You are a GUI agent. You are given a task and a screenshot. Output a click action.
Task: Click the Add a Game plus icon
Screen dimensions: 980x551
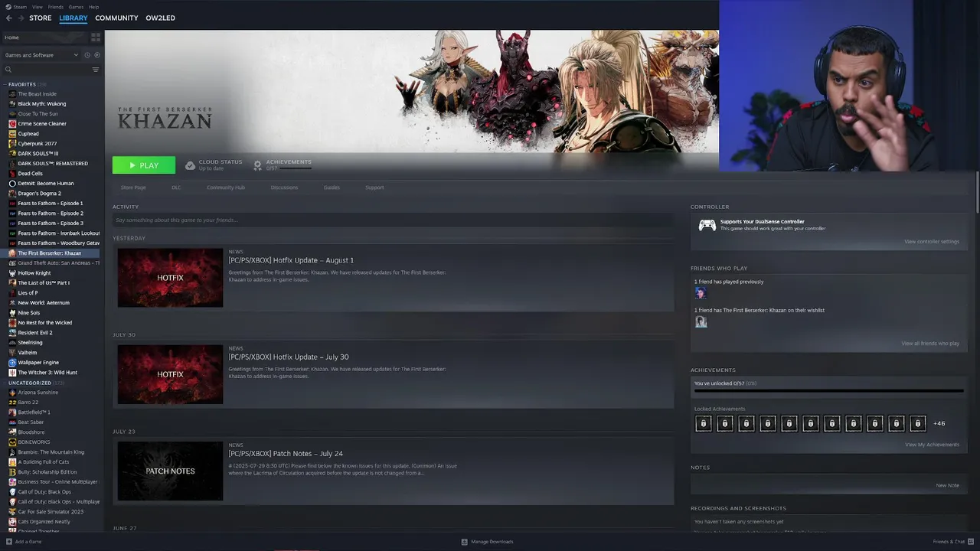pos(9,542)
